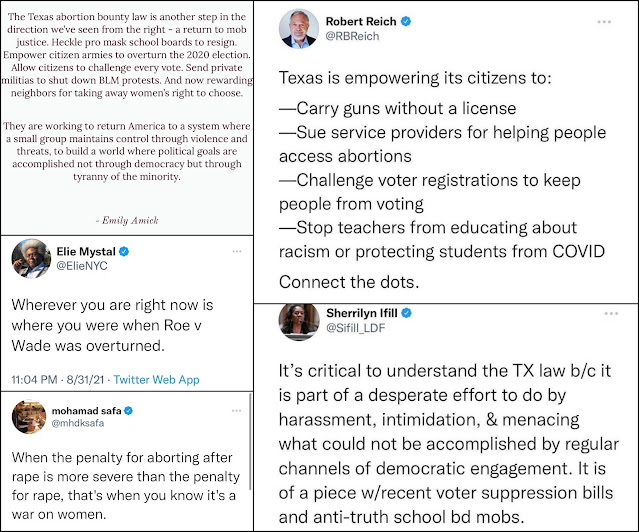Click the @ElieNYC handle

(x=82, y=266)
